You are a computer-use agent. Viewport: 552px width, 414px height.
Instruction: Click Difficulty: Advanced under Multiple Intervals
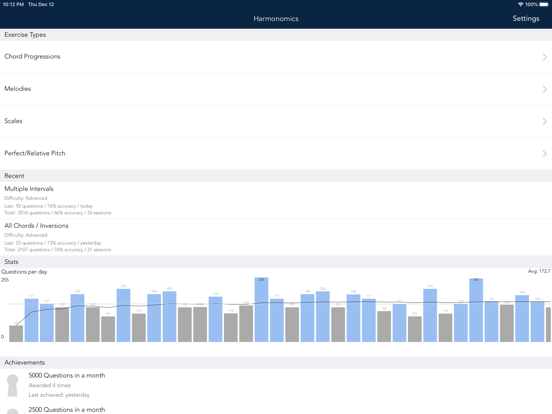(x=26, y=198)
